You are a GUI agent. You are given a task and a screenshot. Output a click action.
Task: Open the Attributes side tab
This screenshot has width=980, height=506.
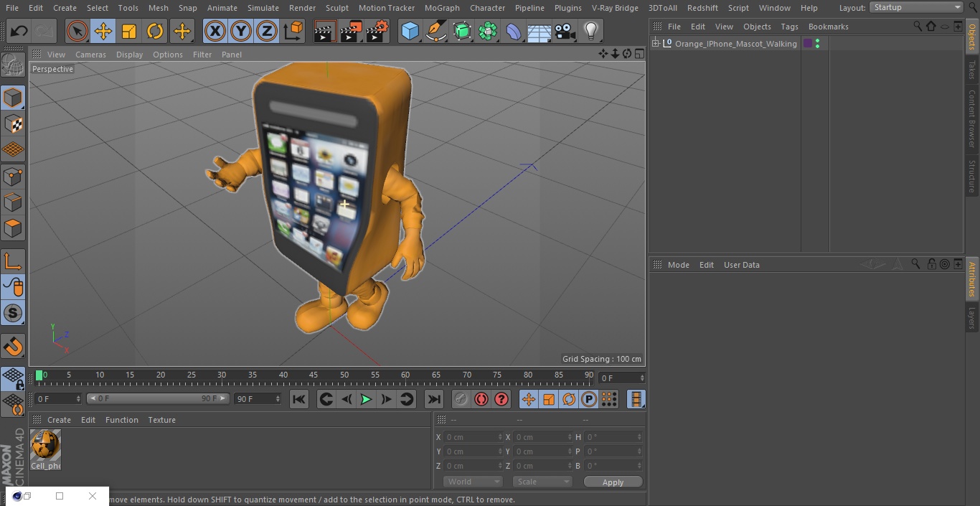point(972,278)
